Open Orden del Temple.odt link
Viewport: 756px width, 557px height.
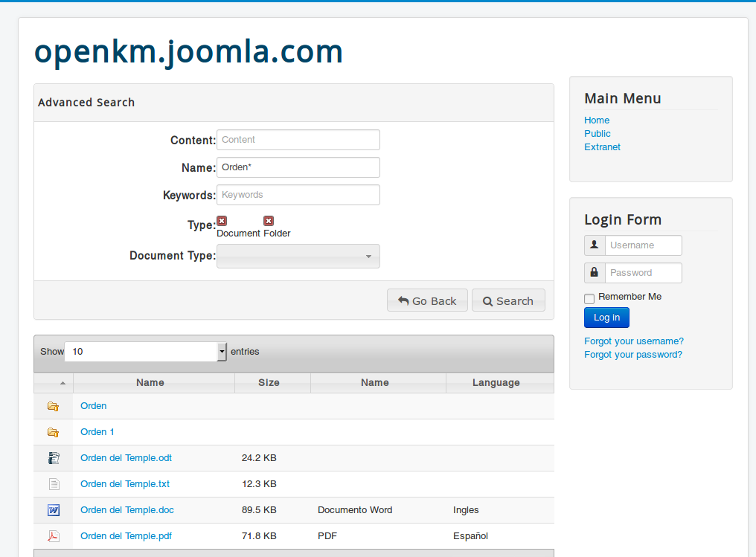[x=126, y=458]
